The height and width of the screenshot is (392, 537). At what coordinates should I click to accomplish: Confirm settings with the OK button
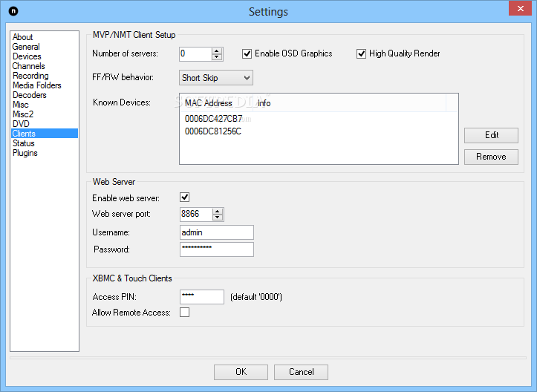click(x=241, y=372)
